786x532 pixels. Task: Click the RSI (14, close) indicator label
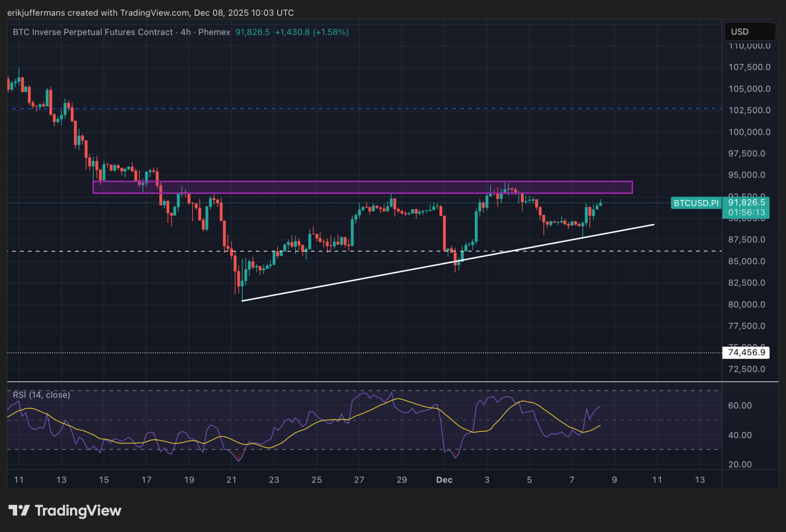point(42,395)
